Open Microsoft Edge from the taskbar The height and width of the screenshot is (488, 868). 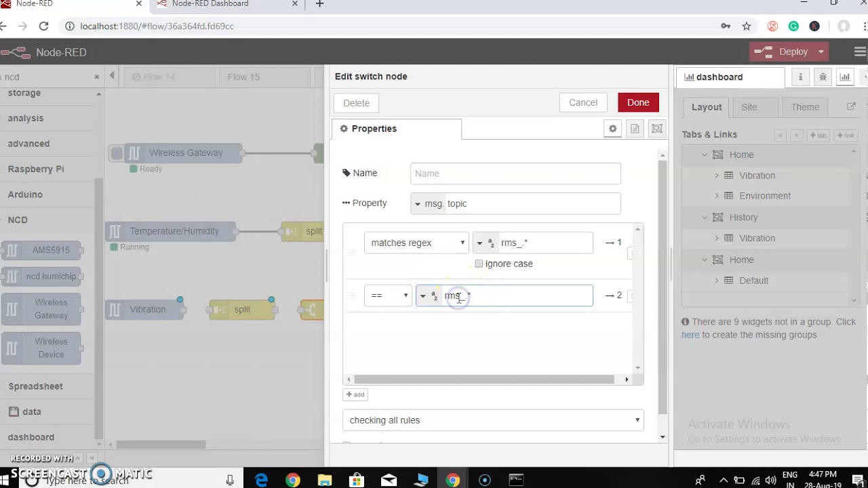261,481
